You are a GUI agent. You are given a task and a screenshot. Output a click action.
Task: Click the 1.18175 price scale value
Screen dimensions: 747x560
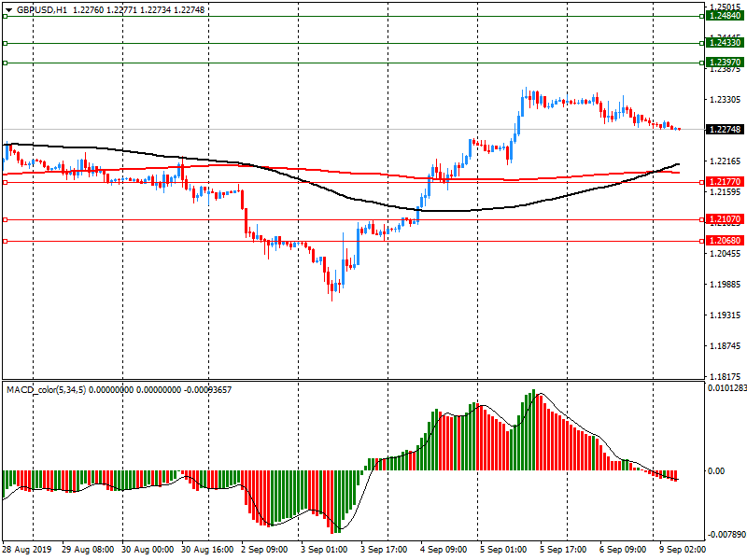point(726,377)
